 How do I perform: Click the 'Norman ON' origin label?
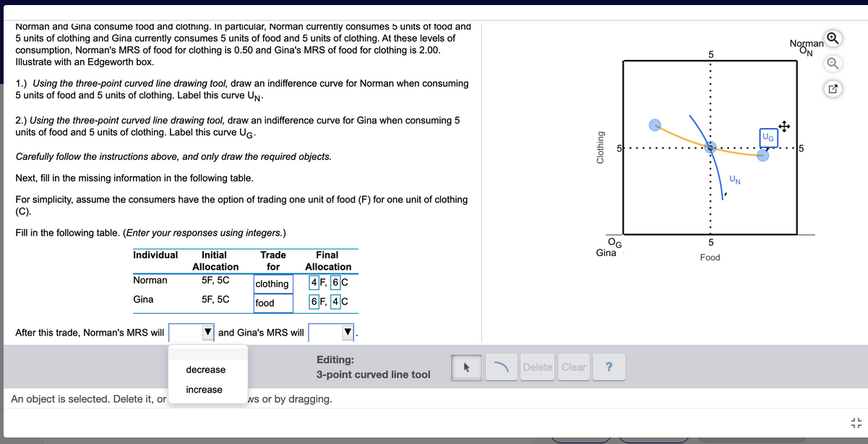[x=806, y=48]
